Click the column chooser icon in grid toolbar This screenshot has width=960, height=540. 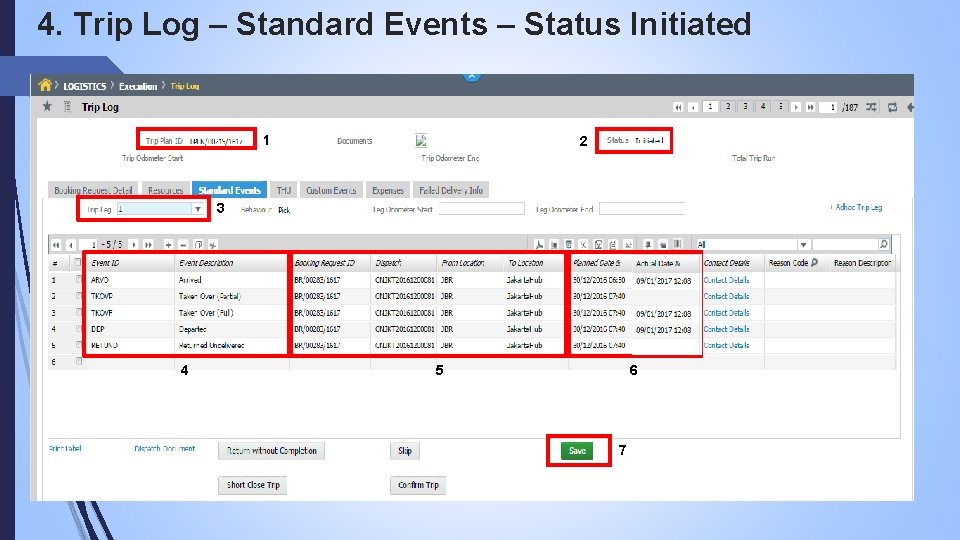(x=678, y=244)
